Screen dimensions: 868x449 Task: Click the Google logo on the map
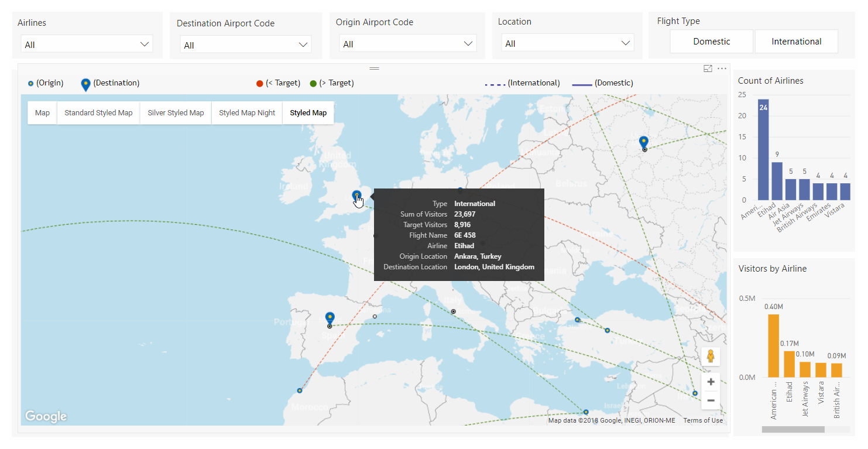(x=46, y=416)
